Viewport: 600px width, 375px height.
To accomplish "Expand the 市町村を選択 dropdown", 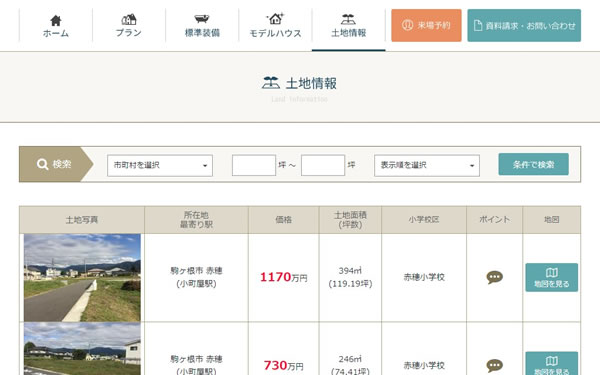I will 160,165.
